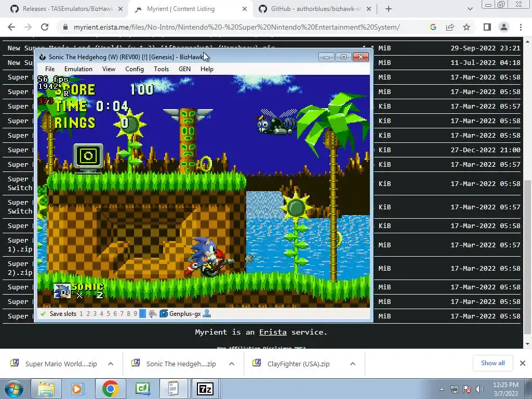
Task: Expand Super Mario World download options
Action: (111, 364)
